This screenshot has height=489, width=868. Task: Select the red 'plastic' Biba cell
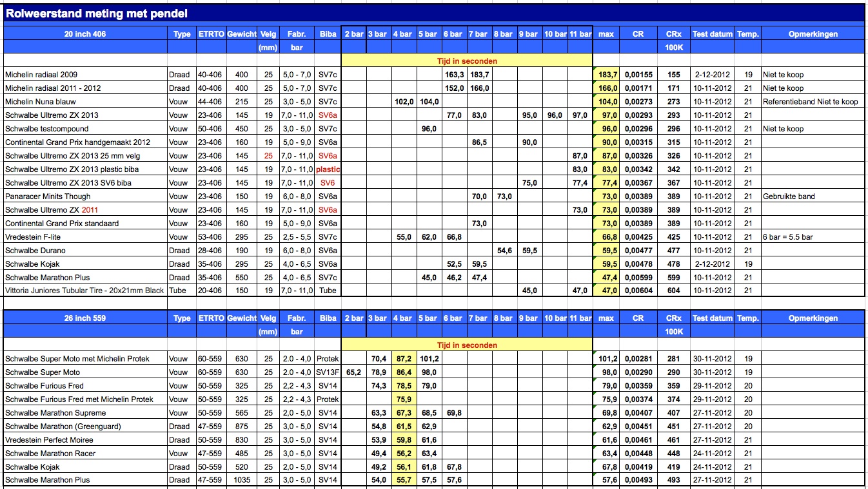pos(328,169)
